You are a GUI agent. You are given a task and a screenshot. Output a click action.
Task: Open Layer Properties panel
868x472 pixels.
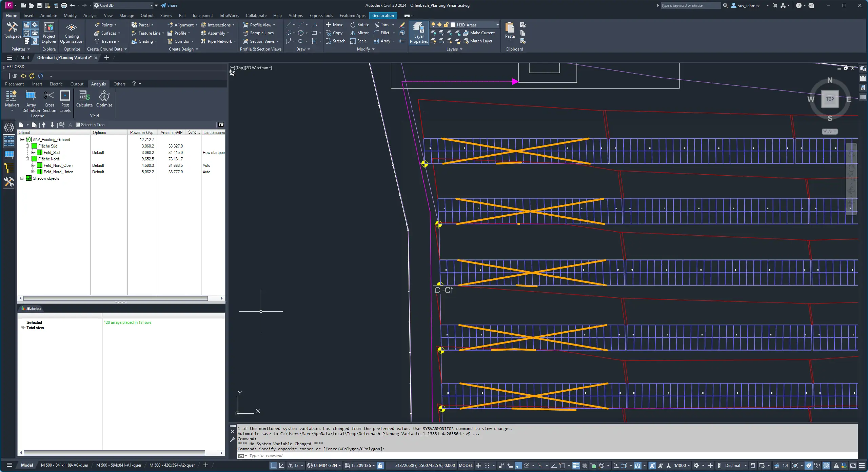419,32
